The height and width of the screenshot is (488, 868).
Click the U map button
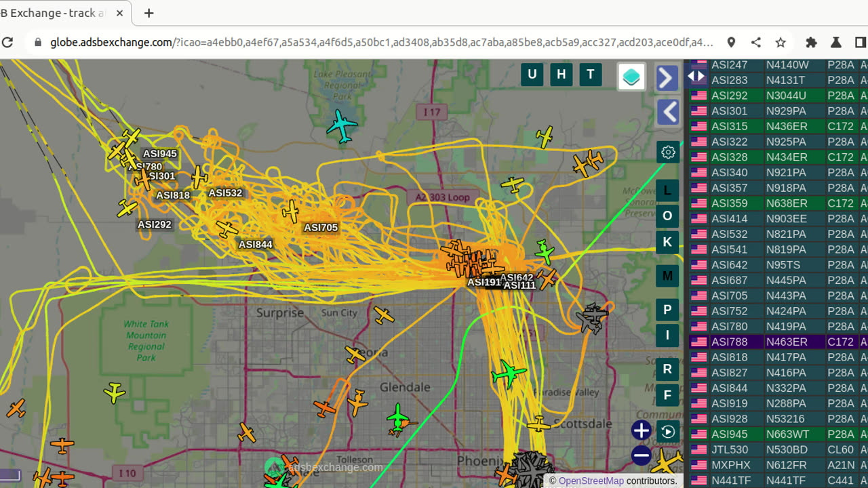click(x=532, y=75)
